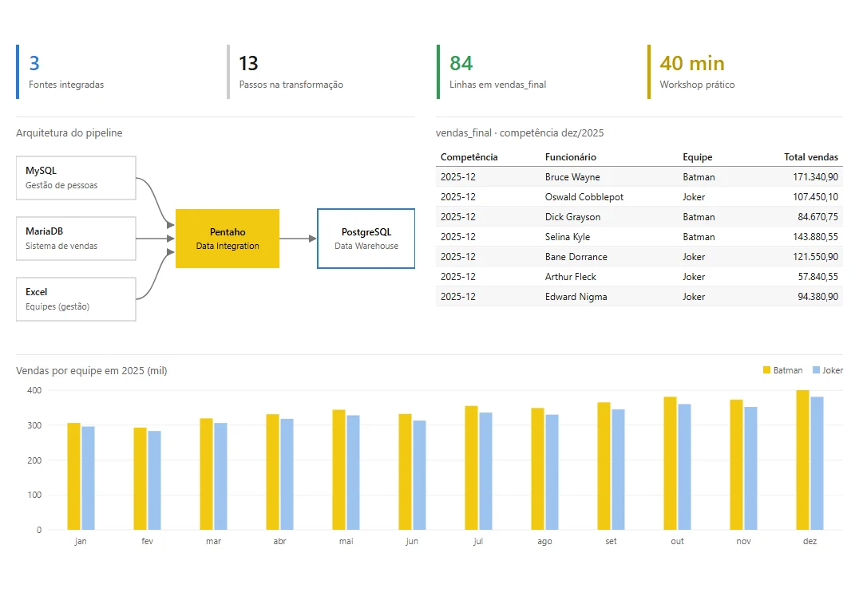Click the Joker bar for set
The width and height of the screenshot is (859, 616).
pos(619,469)
